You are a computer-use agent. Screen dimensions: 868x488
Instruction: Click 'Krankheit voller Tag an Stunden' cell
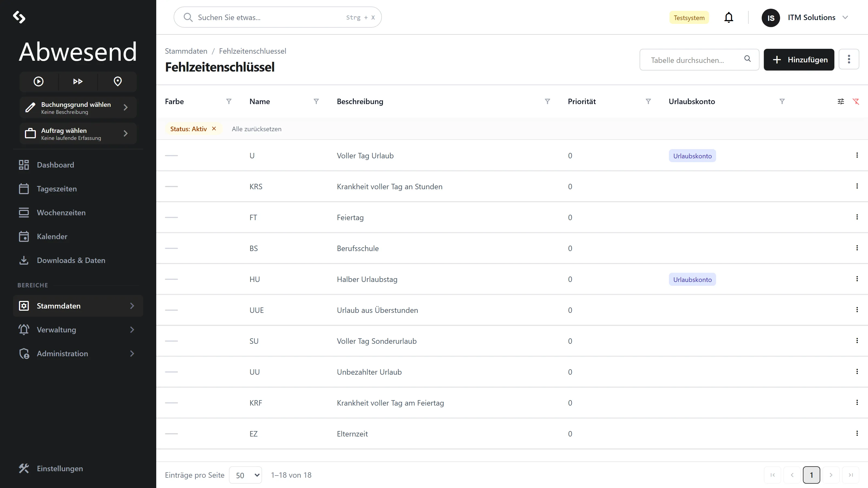tap(390, 187)
